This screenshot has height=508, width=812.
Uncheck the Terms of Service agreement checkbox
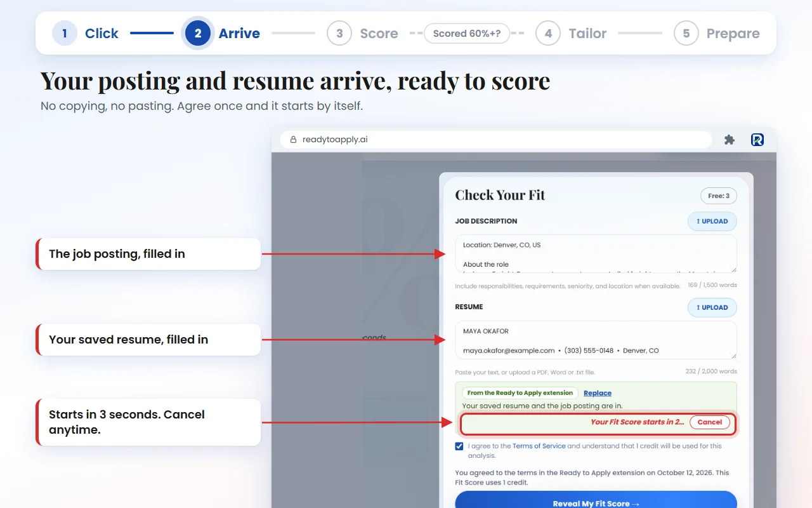coord(459,446)
